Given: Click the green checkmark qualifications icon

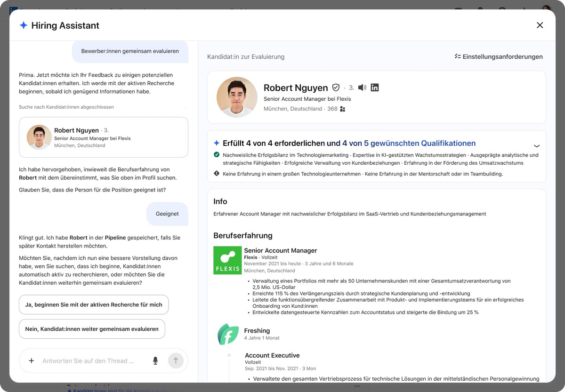Looking at the screenshot, I should [x=217, y=155].
